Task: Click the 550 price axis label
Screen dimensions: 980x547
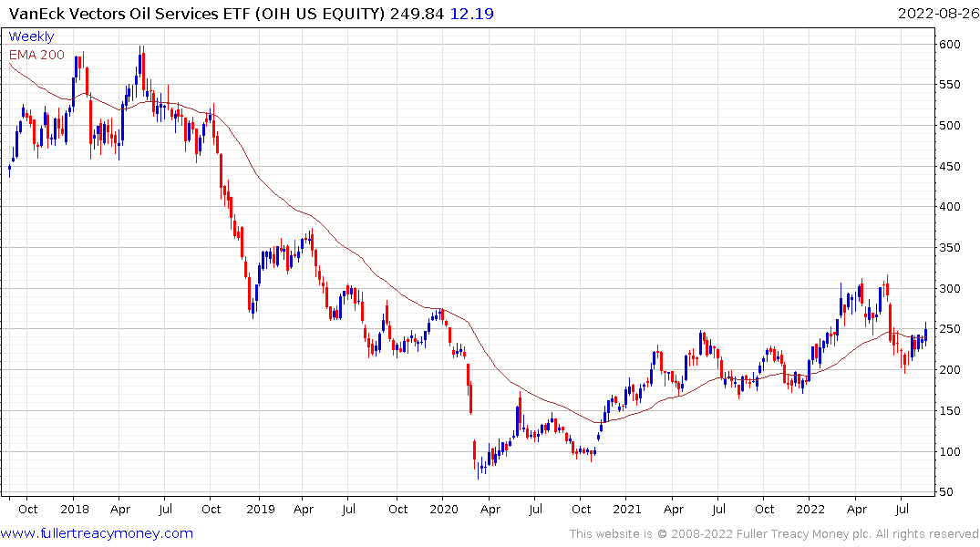Action: [949, 85]
